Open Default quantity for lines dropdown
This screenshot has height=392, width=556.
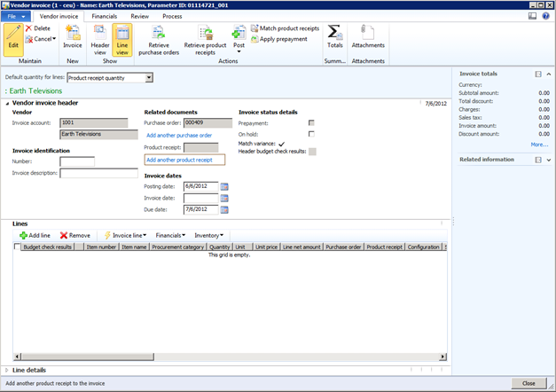149,78
